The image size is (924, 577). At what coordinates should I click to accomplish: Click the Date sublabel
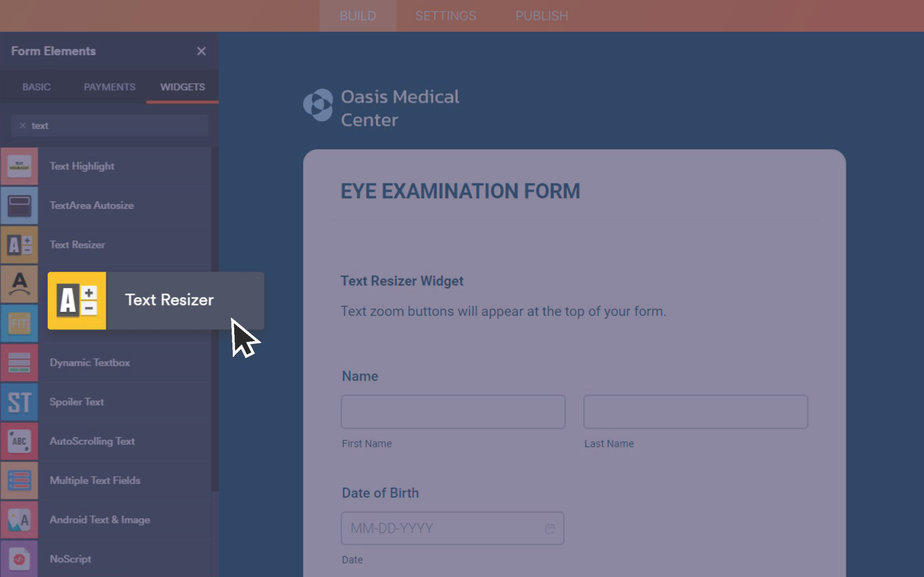pos(353,560)
